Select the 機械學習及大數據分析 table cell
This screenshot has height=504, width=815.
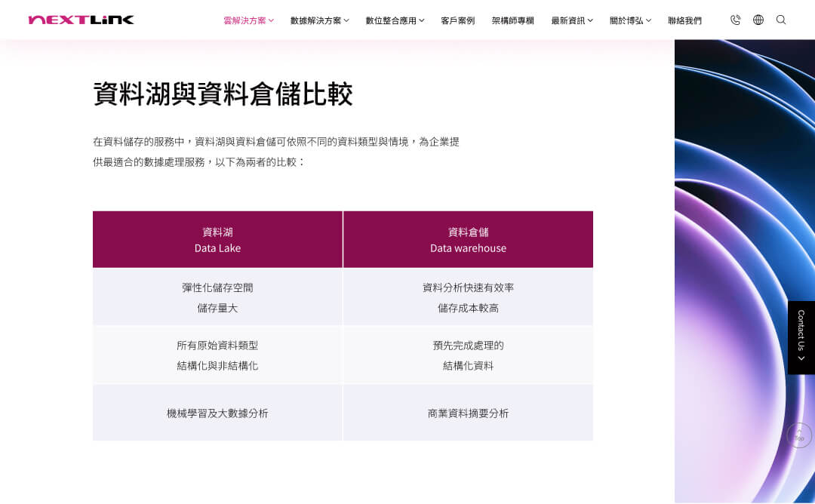(217, 413)
